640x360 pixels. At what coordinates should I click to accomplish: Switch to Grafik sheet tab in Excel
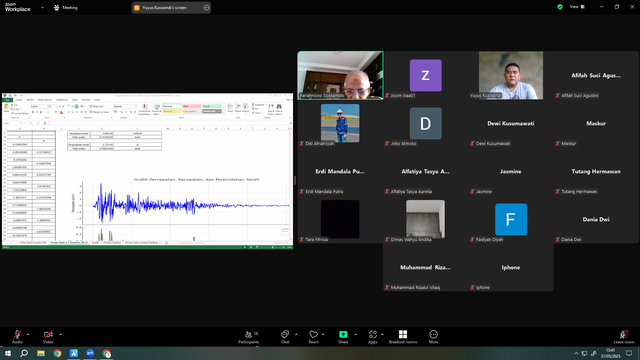point(95,242)
